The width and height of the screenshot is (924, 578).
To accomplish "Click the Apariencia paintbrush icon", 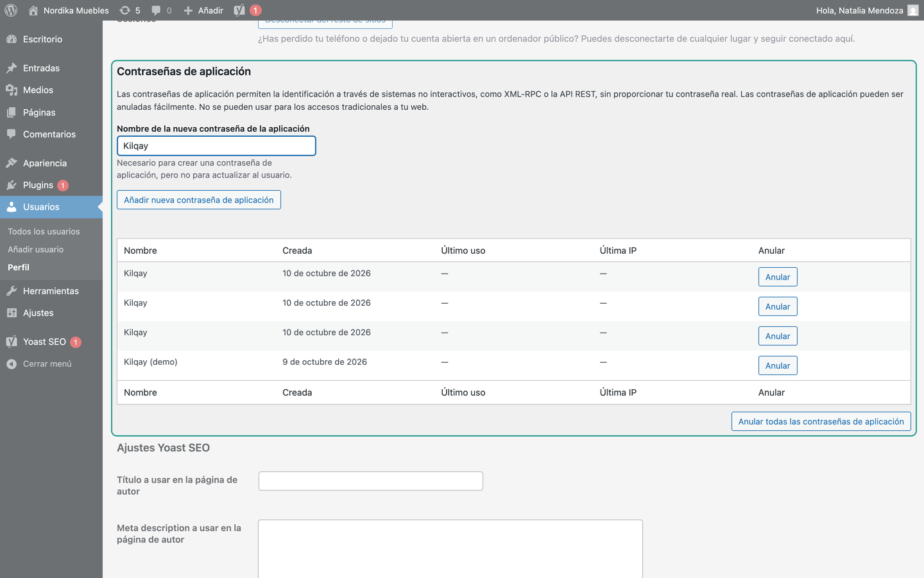I will coord(12,163).
